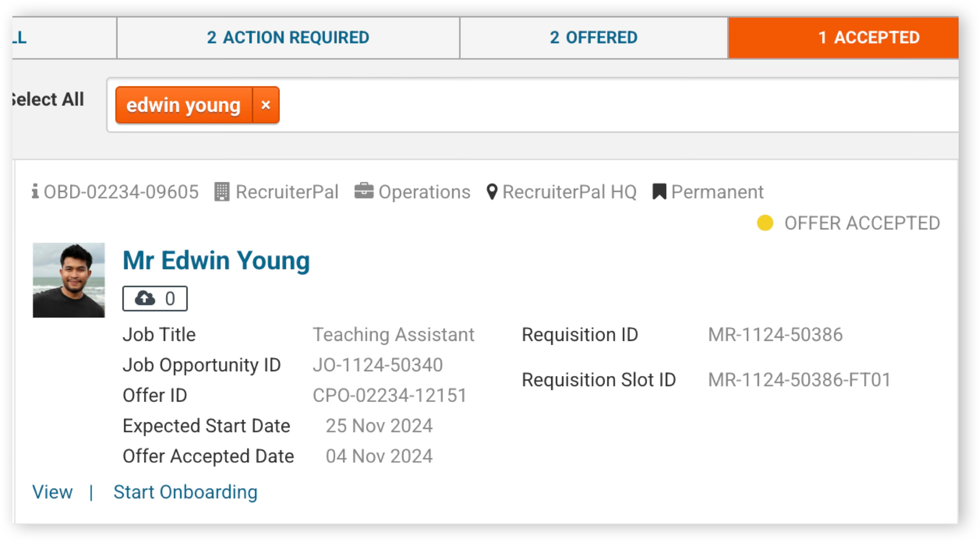Screen dimensions: 980x542
Task: Click the briefcase icon beside Operations
Action: click(364, 191)
